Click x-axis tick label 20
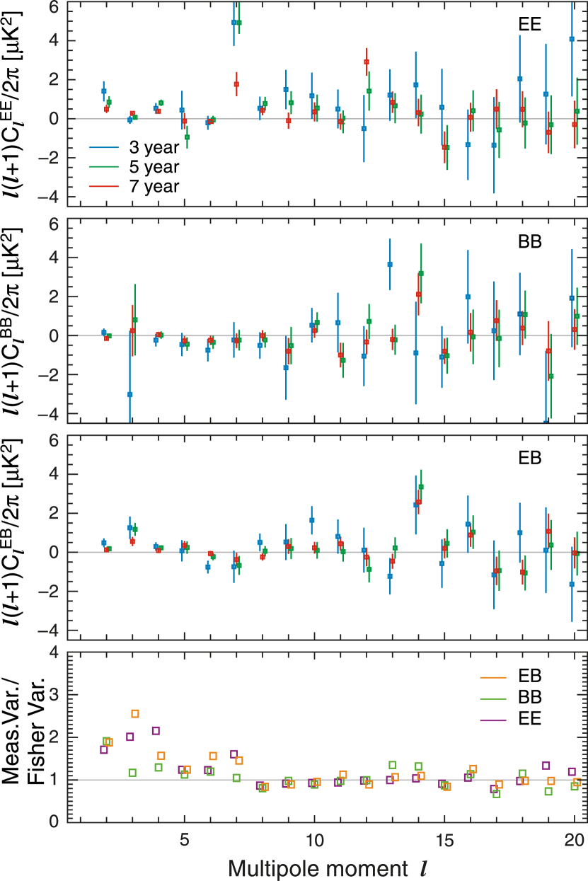This screenshot has width=588, height=881. click(575, 840)
